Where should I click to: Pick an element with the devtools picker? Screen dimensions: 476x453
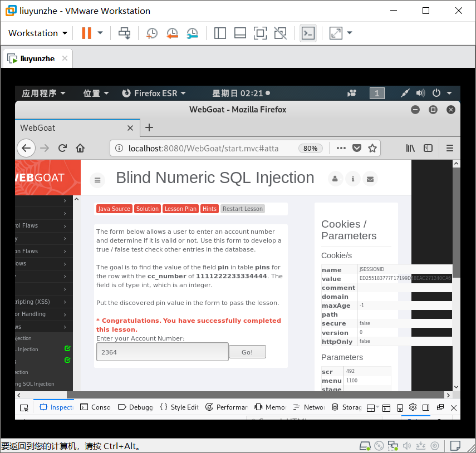tap(24, 408)
